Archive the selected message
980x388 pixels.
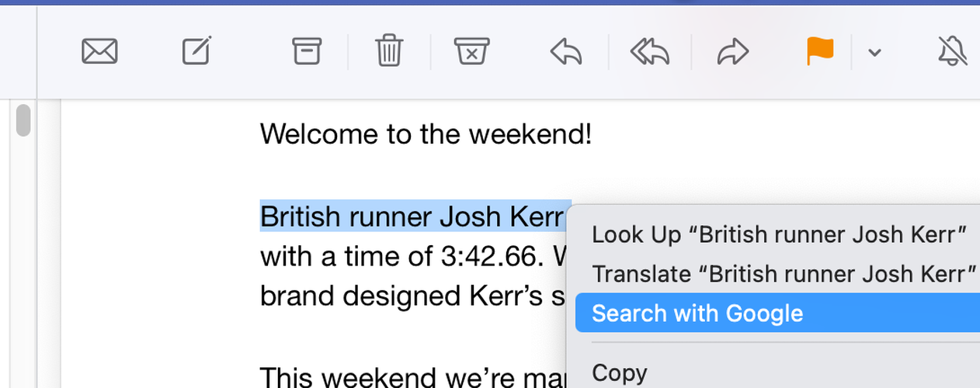(307, 52)
